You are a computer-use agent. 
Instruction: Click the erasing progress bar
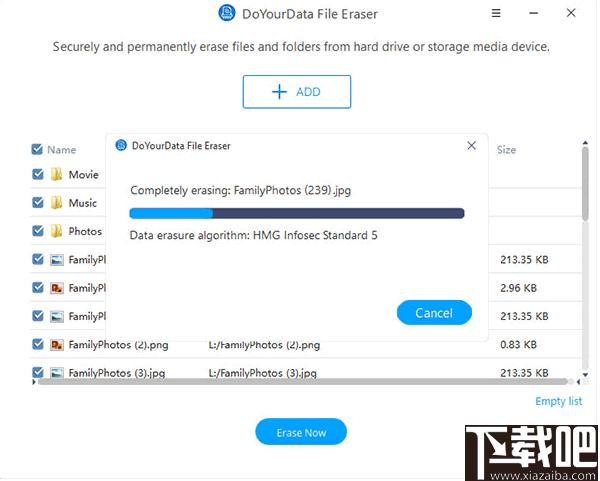pos(297,213)
